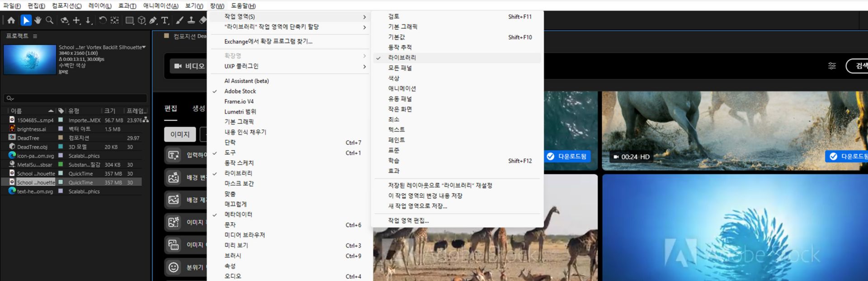Screen dimensions: 868x281
Task: Open the flowchart view icon in project panel
Action: [146, 120]
